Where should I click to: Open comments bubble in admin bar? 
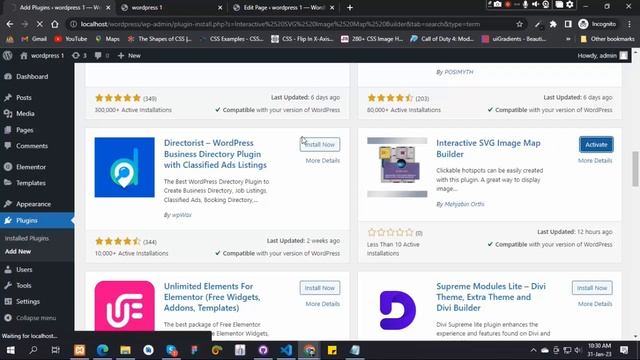[x=102, y=56]
